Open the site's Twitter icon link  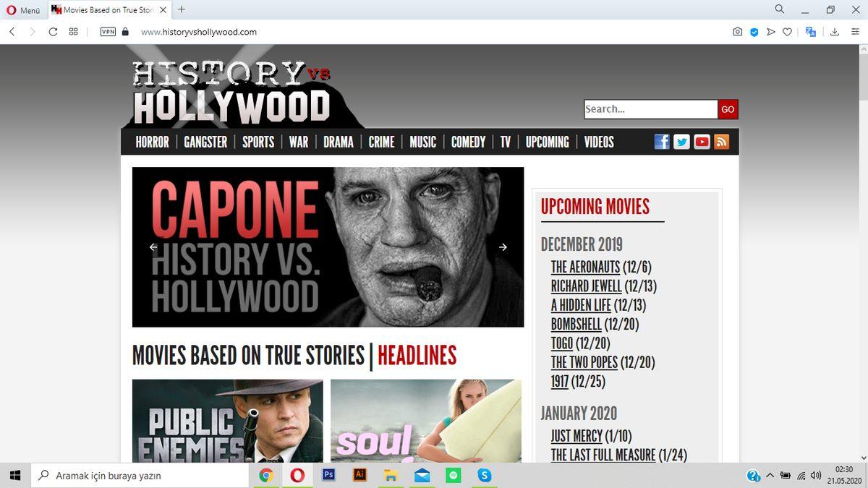point(681,142)
